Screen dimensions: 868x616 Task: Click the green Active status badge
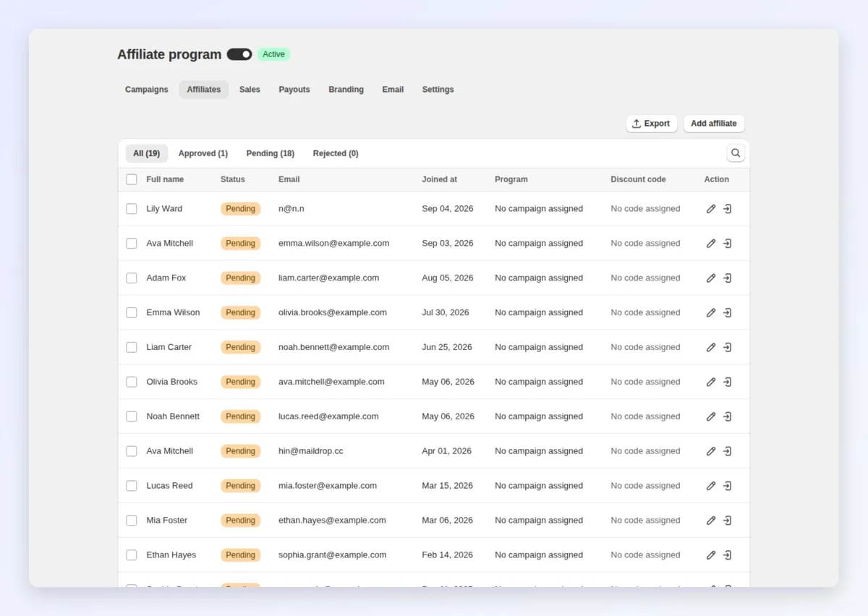273,54
